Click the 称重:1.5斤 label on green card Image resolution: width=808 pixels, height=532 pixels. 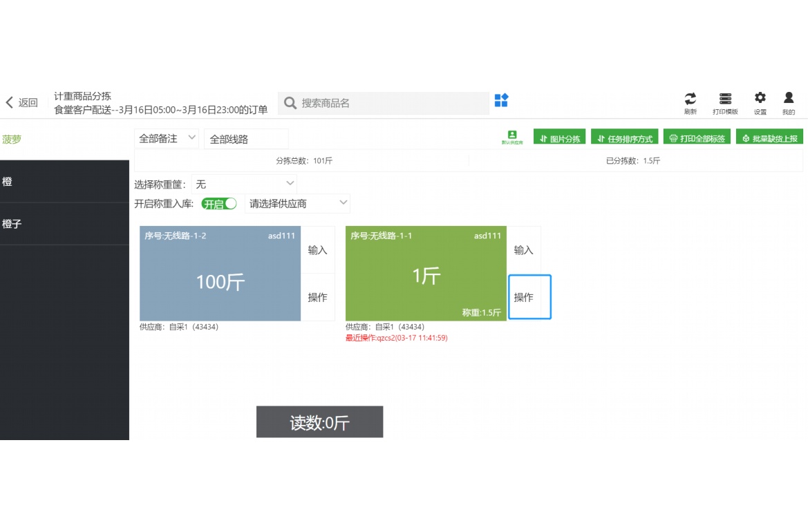[481, 312]
